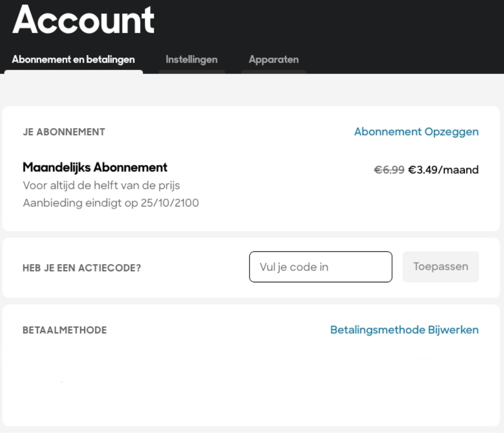Click the €3.49/maand price text
This screenshot has height=433, width=504.
pyautogui.click(x=444, y=170)
